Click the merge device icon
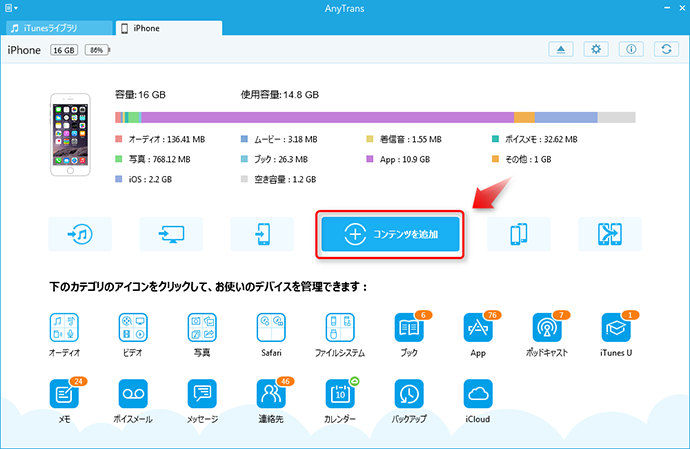 tap(610, 234)
